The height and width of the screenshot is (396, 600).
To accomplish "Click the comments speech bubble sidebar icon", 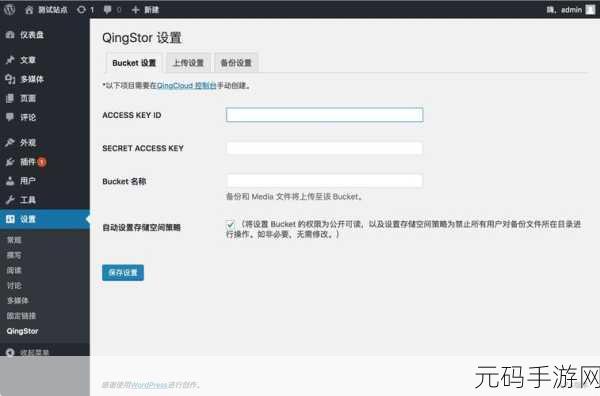I will tap(10, 117).
